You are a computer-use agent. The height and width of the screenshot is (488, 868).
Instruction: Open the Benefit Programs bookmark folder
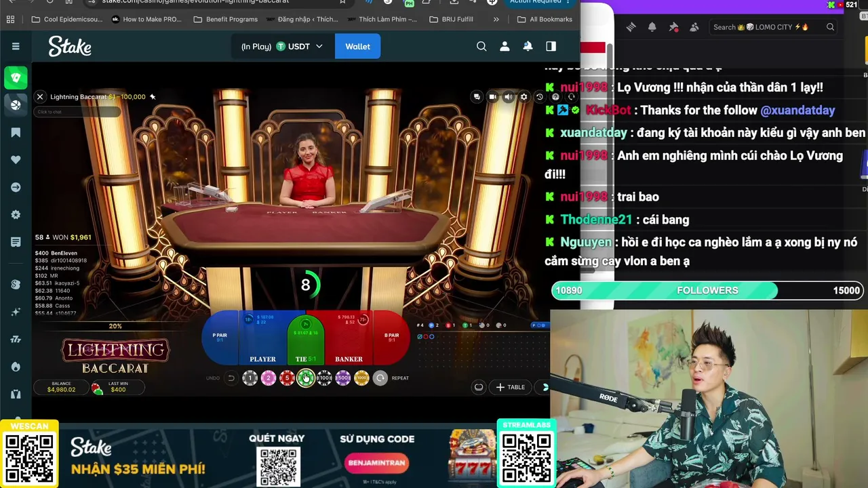[225, 19]
